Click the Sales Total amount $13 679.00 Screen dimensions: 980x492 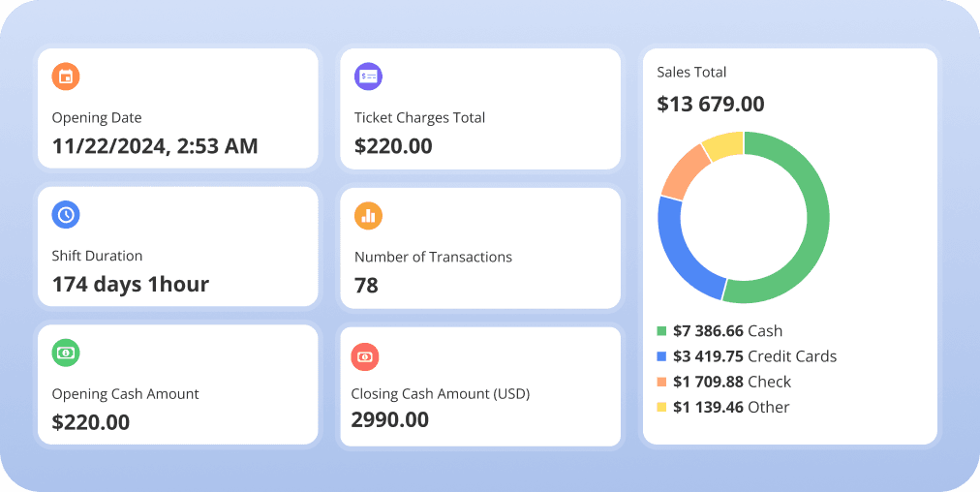711,104
